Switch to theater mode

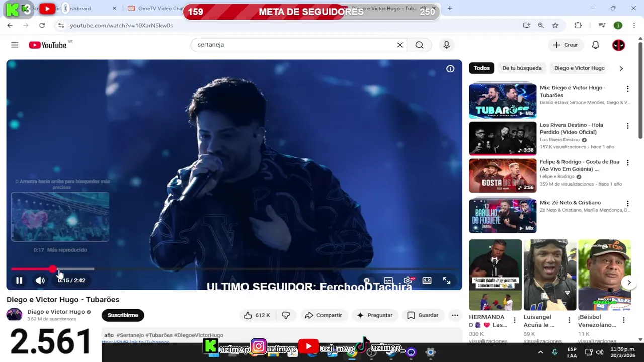click(x=427, y=280)
